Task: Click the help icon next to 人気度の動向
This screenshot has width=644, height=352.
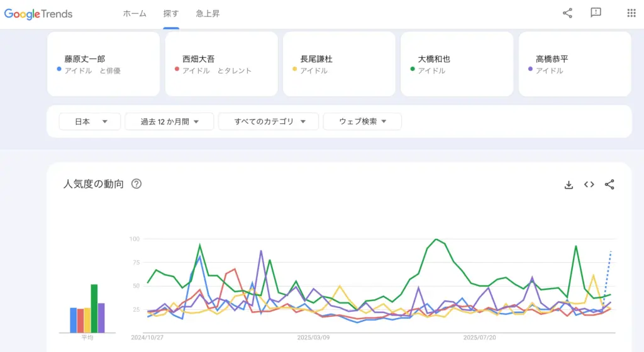Action: tap(136, 184)
